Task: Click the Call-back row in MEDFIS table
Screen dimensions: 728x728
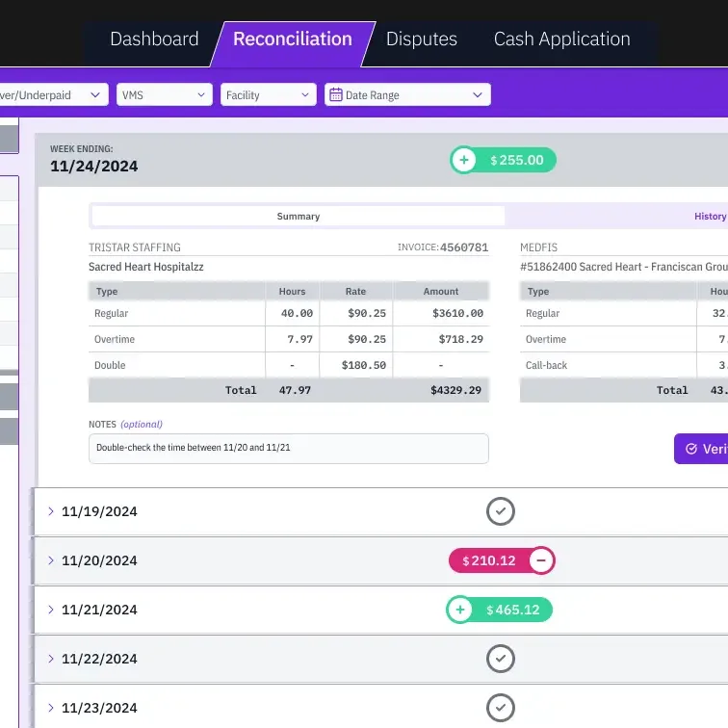Action: point(624,365)
